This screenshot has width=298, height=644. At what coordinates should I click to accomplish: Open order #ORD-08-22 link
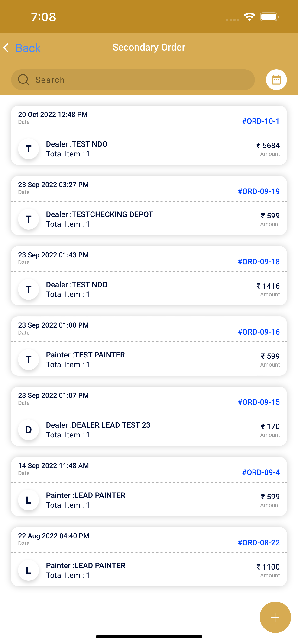coord(259,542)
